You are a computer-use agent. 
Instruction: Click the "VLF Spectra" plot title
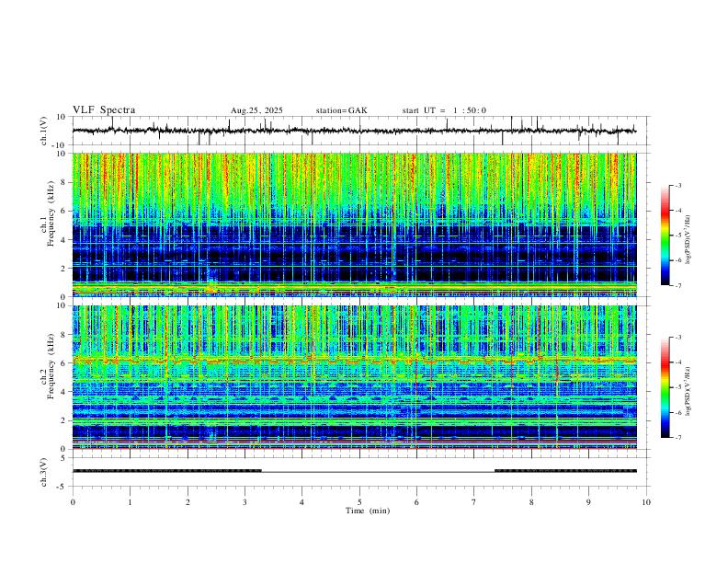click(x=104, y=110)
